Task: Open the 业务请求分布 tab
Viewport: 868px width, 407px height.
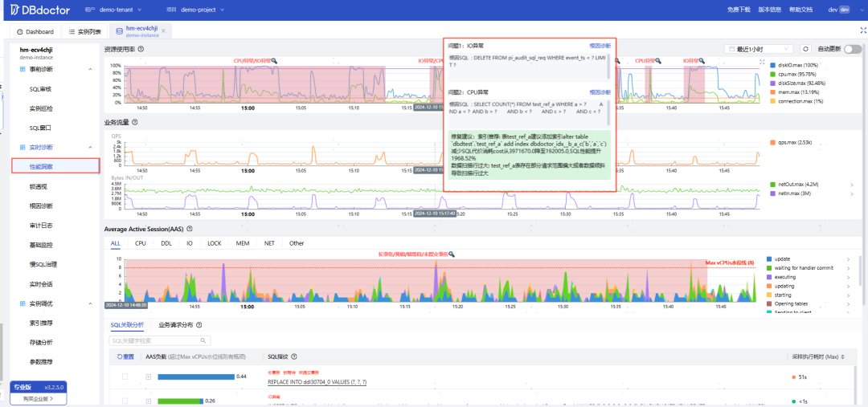Action: [x=176, y=325]
